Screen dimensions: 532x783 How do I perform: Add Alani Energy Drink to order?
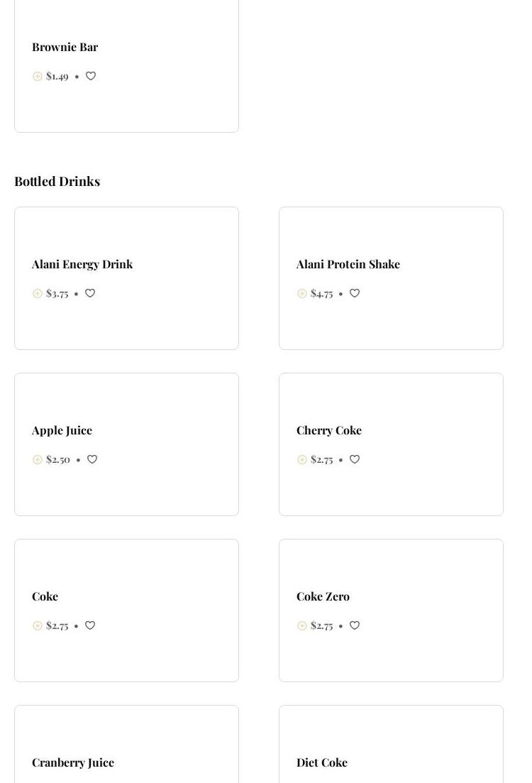38,294
